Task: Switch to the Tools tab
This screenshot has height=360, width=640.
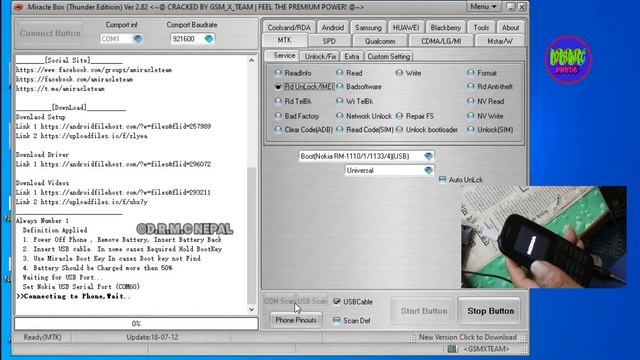Action: [481, 27]
